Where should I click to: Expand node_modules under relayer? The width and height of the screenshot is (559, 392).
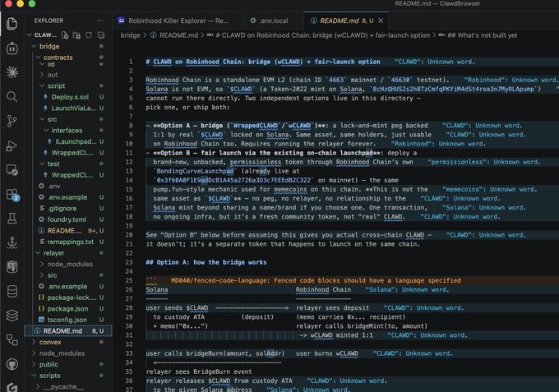tap(70, 264)
